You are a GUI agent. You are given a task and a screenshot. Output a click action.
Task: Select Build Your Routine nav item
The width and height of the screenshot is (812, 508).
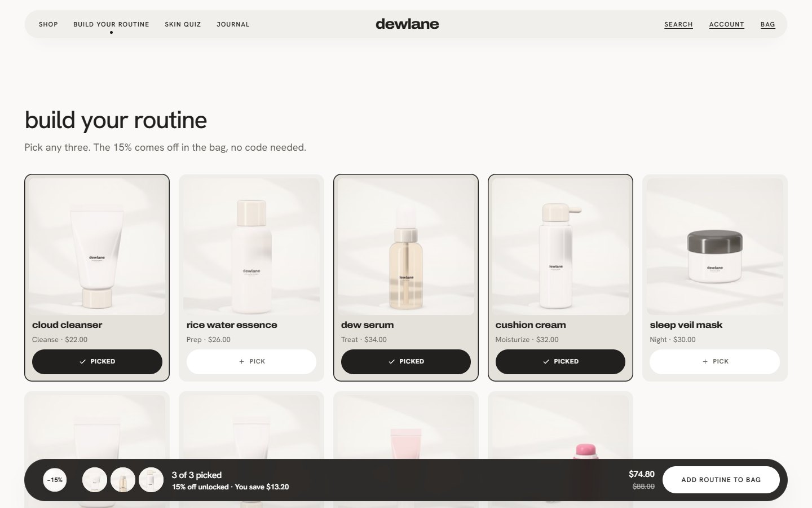[x=111, y=24]
